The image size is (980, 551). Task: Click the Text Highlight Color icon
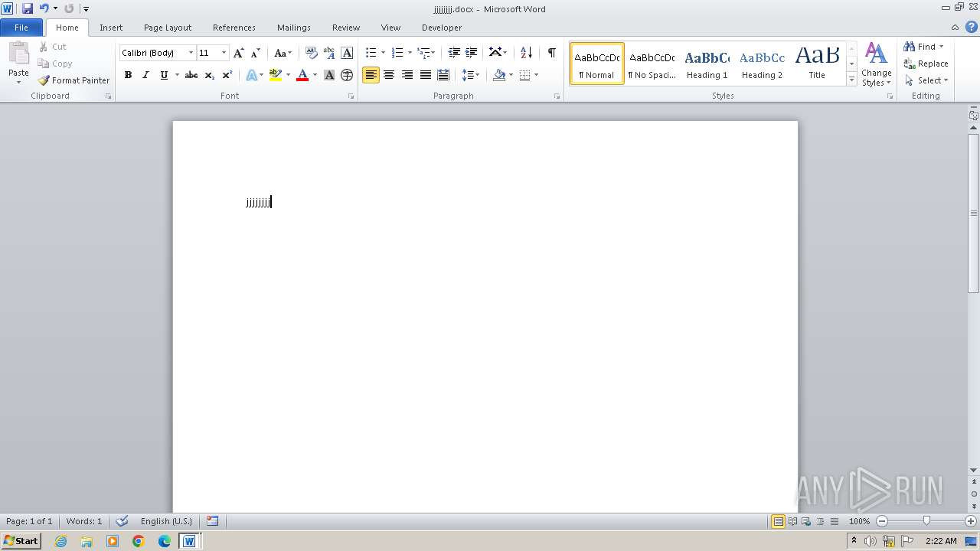coord(276,75)
